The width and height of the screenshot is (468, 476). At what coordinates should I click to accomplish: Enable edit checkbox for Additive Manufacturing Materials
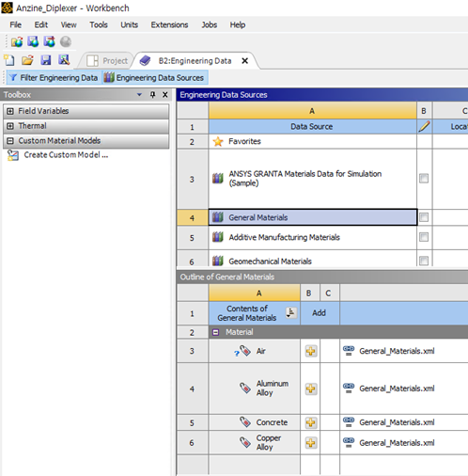(x=424, y=237)
